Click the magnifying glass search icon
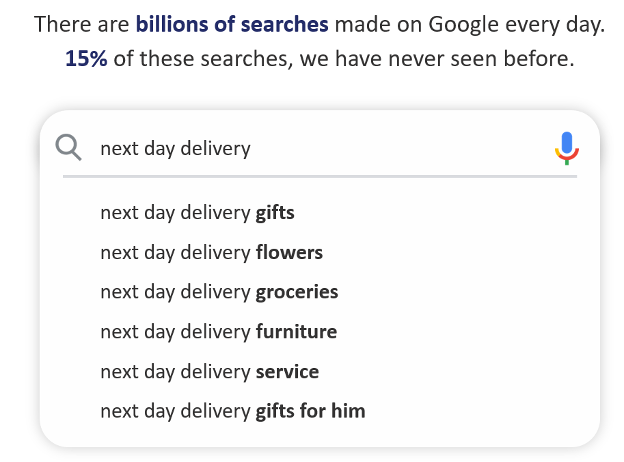Screen dimensions: 624x462 (x=68, y=148)
